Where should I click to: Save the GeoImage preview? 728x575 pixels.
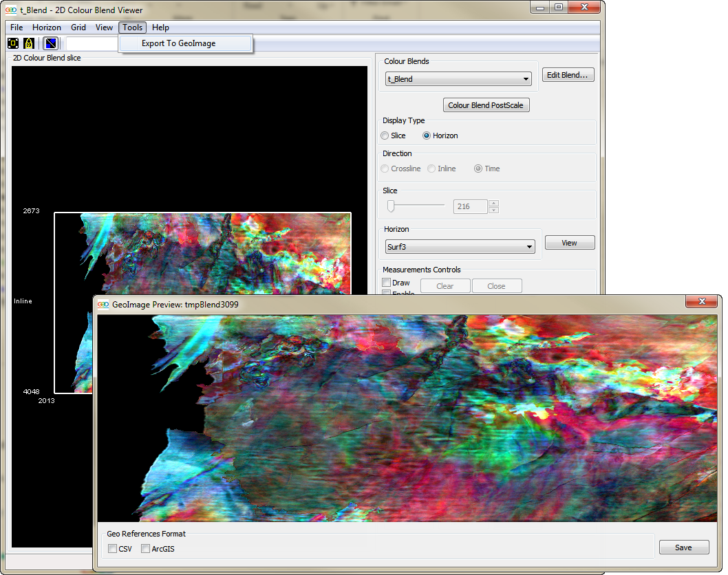point(683,547)
